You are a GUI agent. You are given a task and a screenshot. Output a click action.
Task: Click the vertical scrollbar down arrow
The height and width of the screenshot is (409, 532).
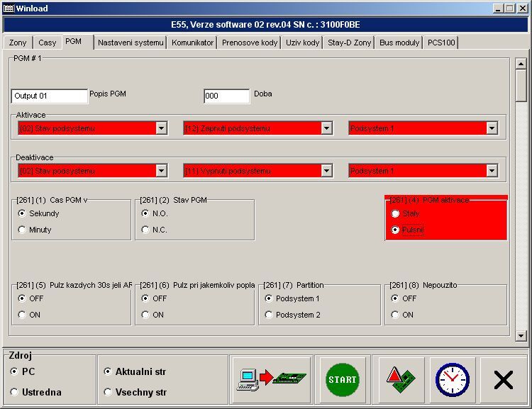tap(521, 335)
